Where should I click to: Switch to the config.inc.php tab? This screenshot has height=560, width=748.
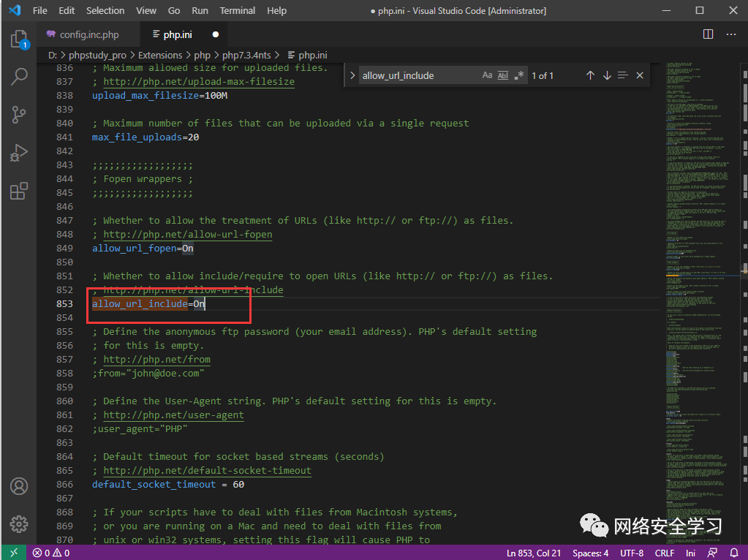88,34
